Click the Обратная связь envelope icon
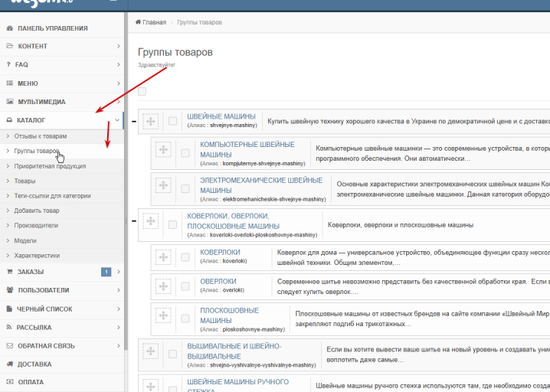550x392 pixels. [x=10, y=346]
